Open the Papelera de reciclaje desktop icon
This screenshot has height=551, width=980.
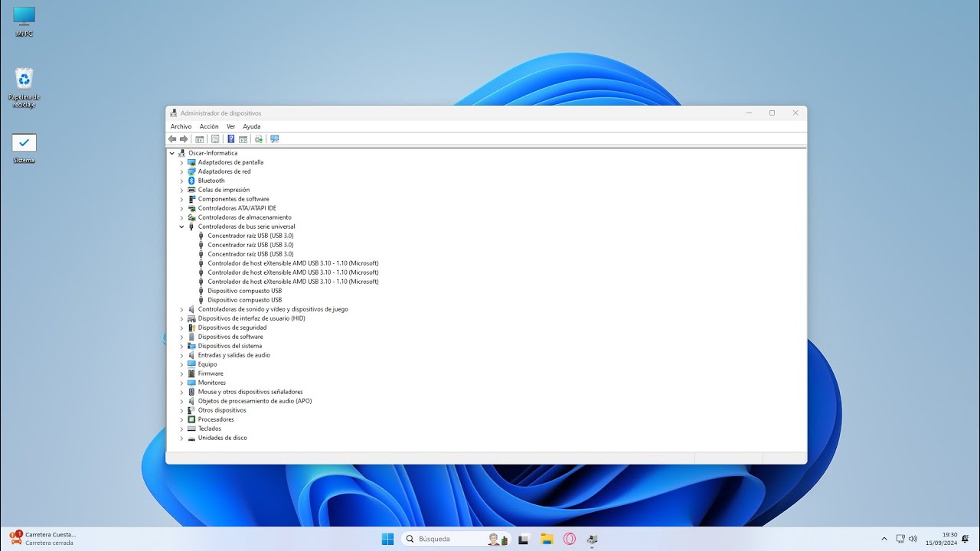click(x=24, y=88)
